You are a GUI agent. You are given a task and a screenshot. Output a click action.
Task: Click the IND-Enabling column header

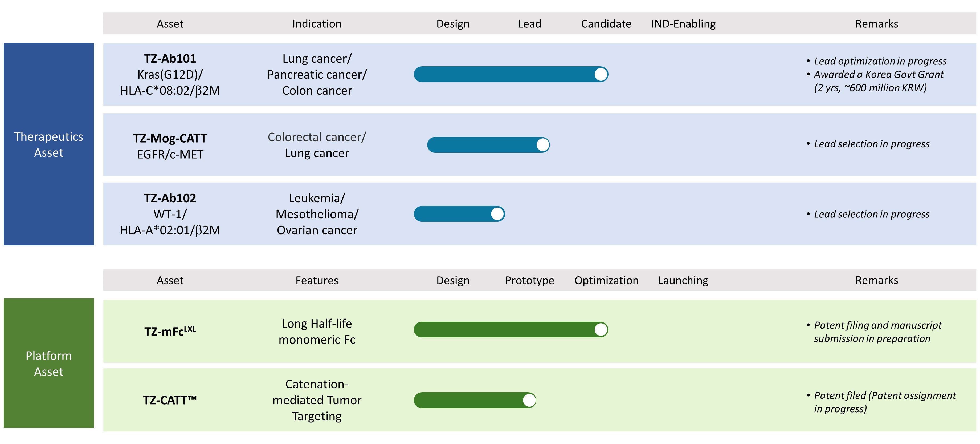click(x=683, y=24)
